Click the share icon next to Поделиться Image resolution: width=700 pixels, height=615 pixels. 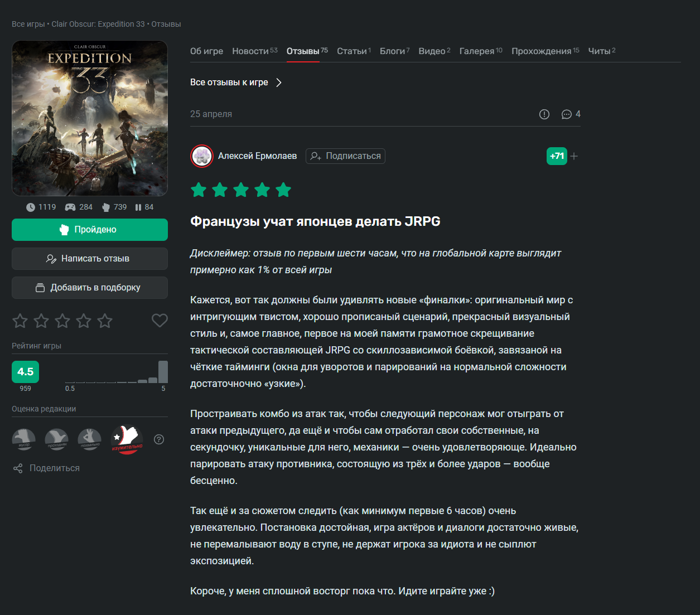pos(18,468)
